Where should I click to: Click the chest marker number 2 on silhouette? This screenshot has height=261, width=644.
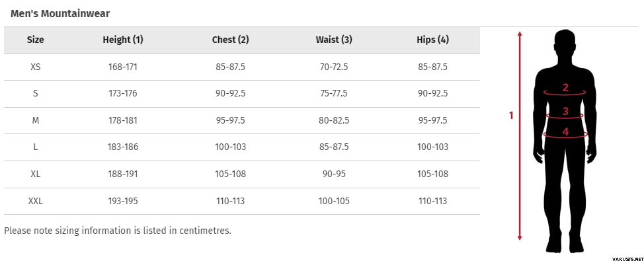point(565,87)
